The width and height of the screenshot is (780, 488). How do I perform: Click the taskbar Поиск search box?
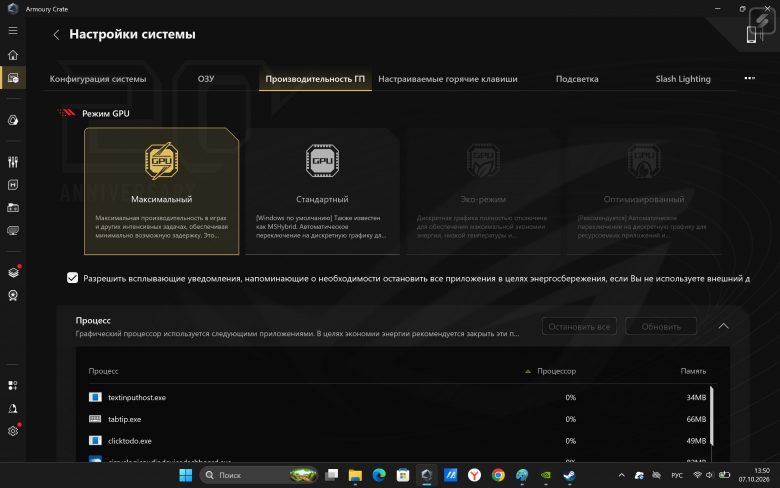tap(259, 475)
